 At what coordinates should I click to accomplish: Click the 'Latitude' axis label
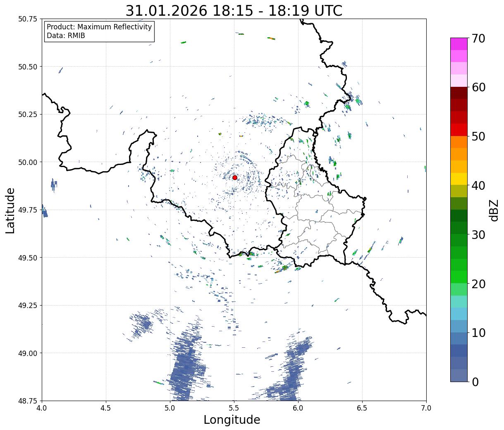pos(10,210)
